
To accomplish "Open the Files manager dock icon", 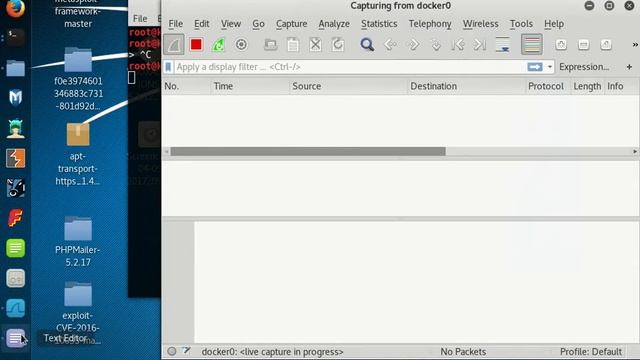I will pos(16,68).
